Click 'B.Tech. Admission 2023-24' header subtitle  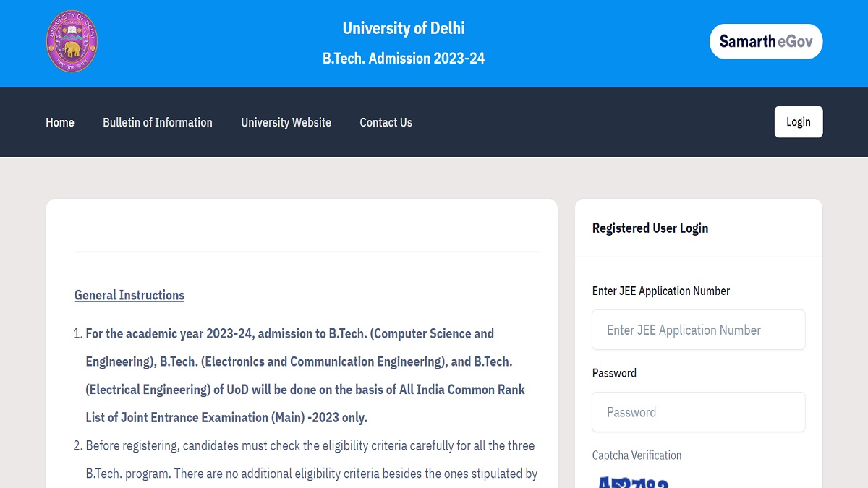coord(404,59)
